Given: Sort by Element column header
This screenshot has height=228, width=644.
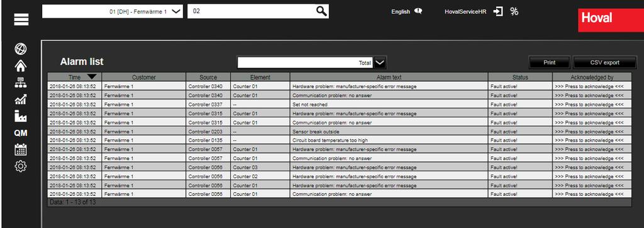Looking at the screenshot, I should coord(260,77).
